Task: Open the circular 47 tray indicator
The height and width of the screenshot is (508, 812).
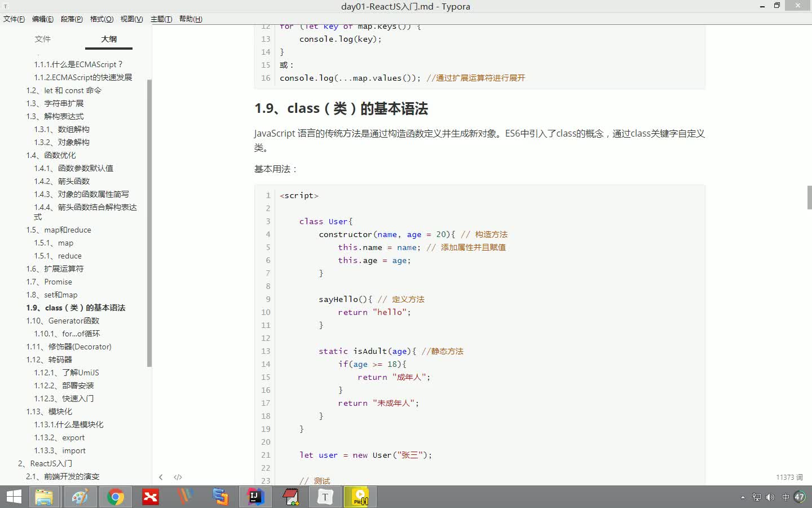Action: [800, 497]
